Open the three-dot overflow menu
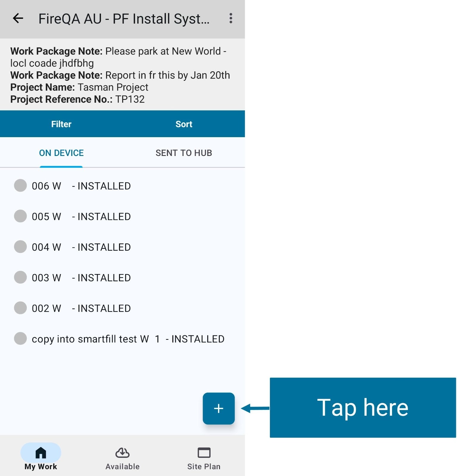Image resolution: width=457 pixels, height=476 pixels. click(x=231, y=18)
